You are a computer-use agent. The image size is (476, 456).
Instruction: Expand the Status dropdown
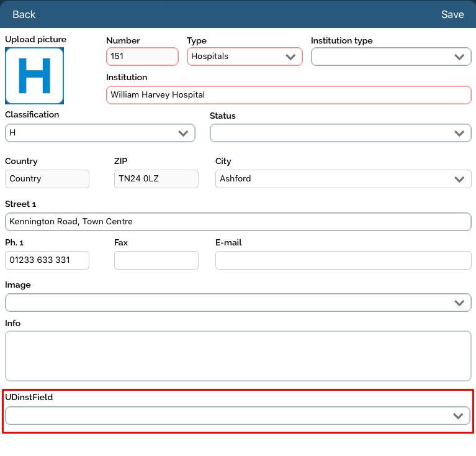[340, 133]
